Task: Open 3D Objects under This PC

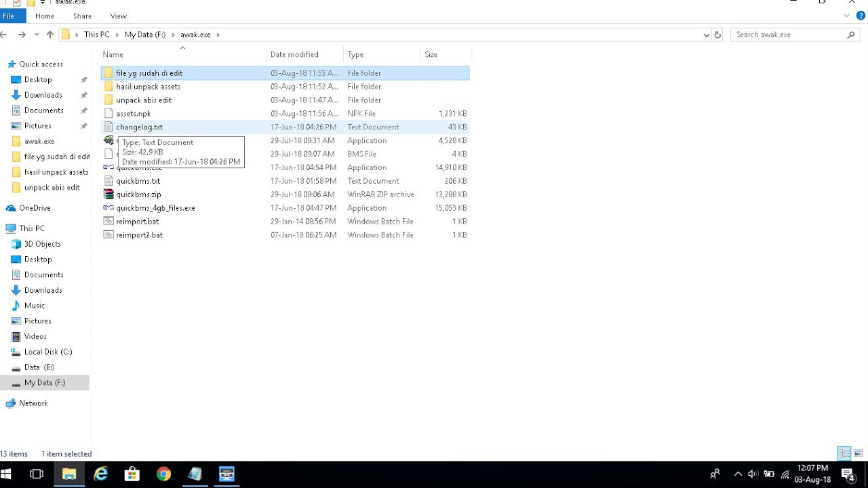Action: point(42,244)
